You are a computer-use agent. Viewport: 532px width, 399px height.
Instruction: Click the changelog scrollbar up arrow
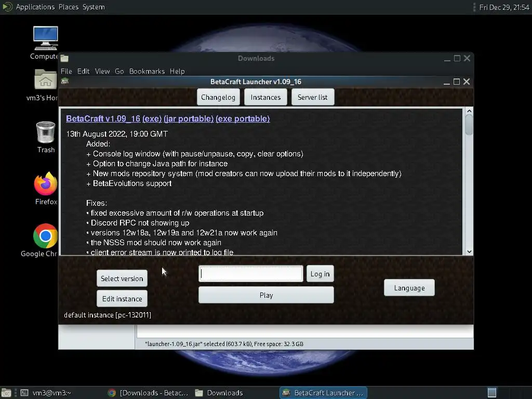click(x=469, y=111)
